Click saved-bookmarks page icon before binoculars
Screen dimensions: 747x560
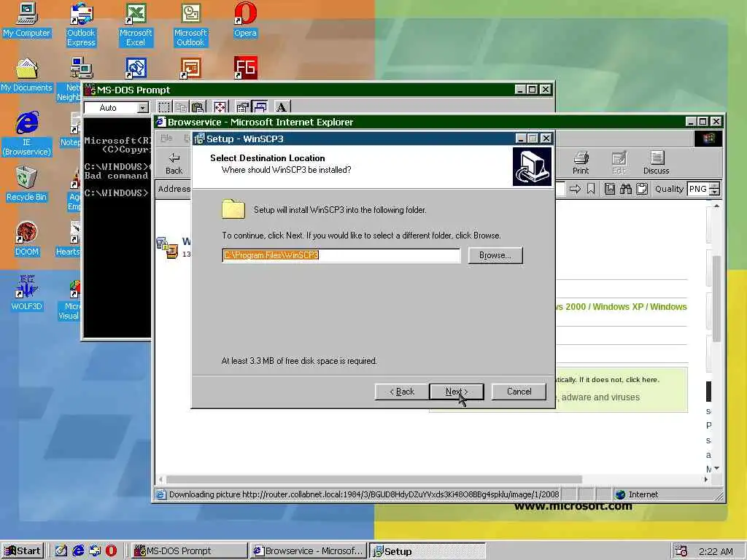coord(610,189)
